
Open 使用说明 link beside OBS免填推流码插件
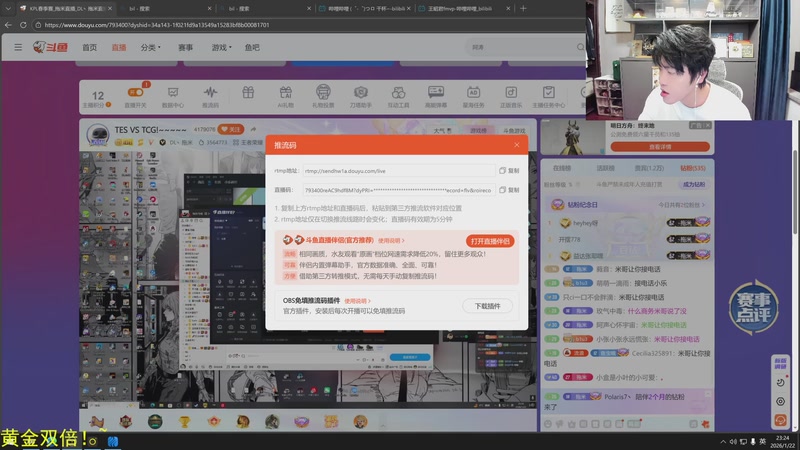tap(357, 301)
